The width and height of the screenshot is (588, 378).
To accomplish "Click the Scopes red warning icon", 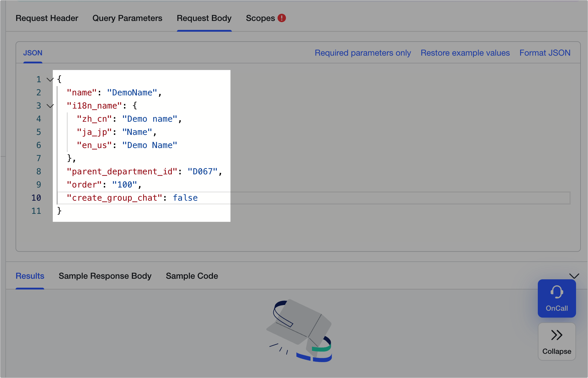I will click(x=281, y=18).
